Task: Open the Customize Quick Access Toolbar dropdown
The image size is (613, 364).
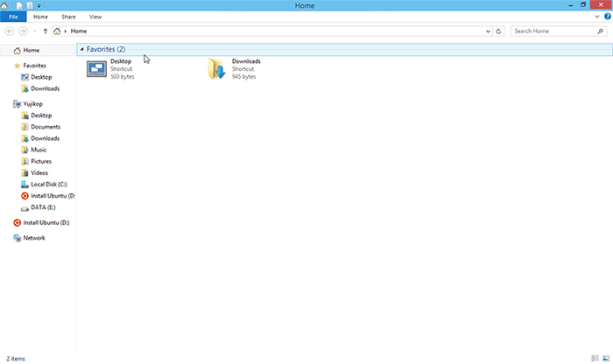Action: [x=39, y=6]
